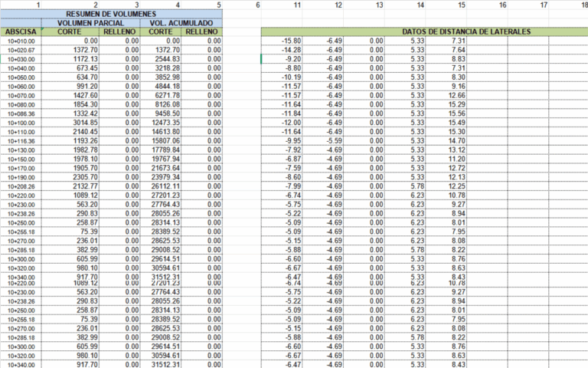Click abscisa cell 10+086.36
Screen dimensions: 588x368
(21, 113)
